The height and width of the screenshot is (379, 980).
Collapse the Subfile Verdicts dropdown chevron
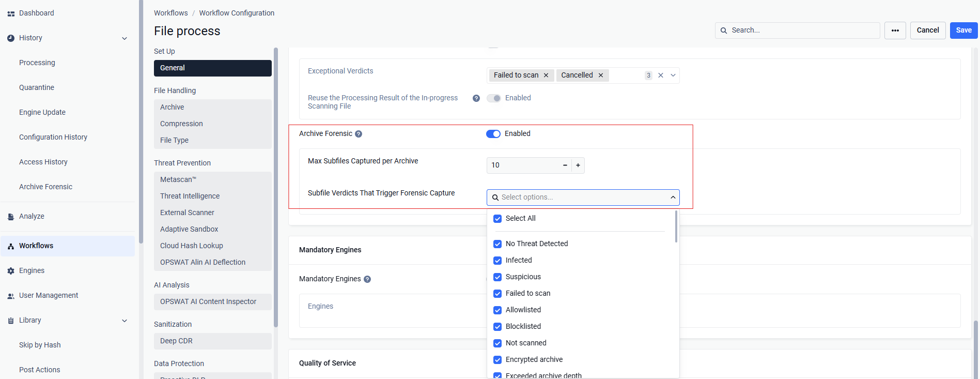coord(673,198)
